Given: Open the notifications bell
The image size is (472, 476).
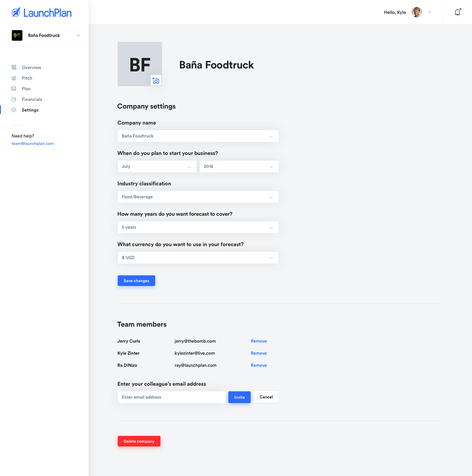Looking at the screenshot, I should (457, 12).
